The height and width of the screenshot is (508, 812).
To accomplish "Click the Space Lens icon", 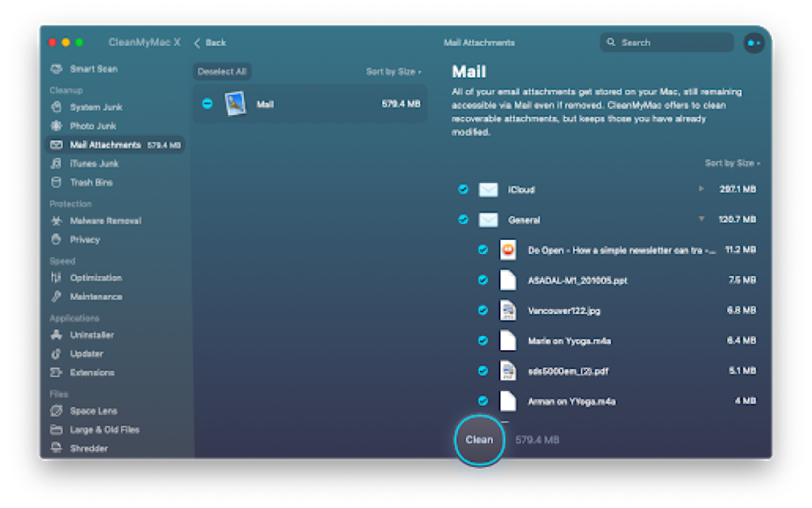I will pos(57,410).
